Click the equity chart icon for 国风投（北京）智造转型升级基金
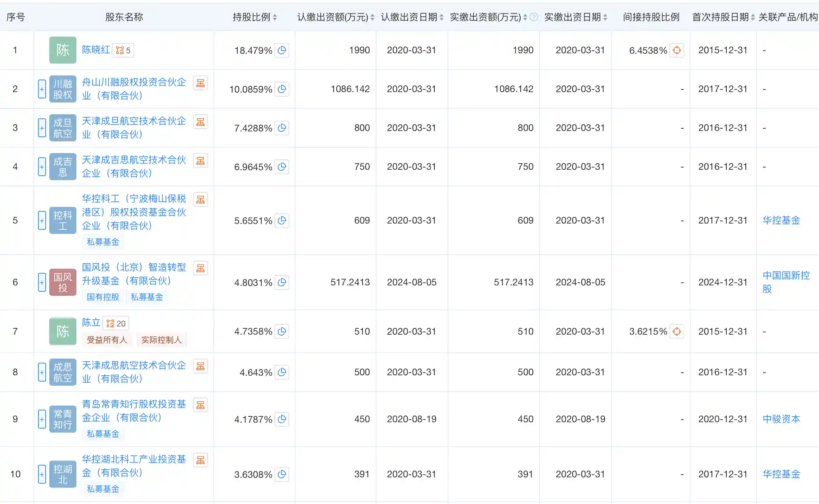819x504 pixels. (x=200, y=268)
